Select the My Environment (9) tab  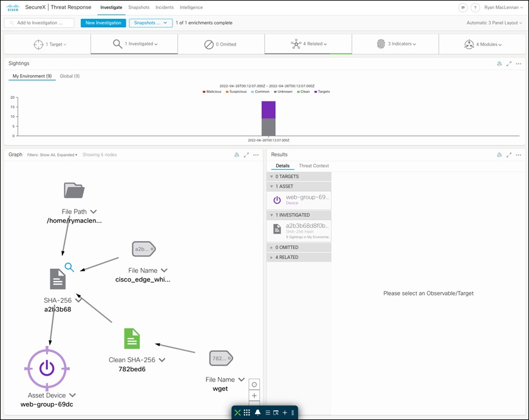pyautogui.click(x=32, y=76)
